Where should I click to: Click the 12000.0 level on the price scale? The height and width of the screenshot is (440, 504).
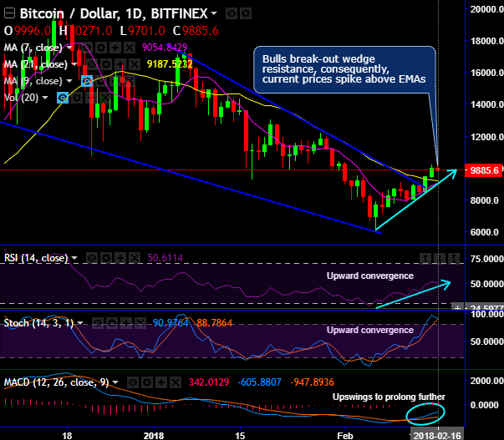(x=486, y=137)
